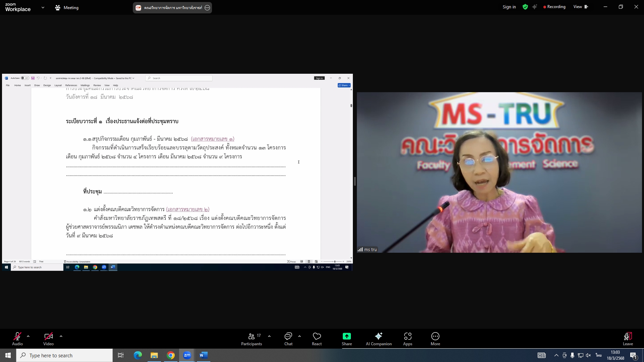Screen dimensions: 644x362
Task: Click the Sign in button
Action: 509,7
